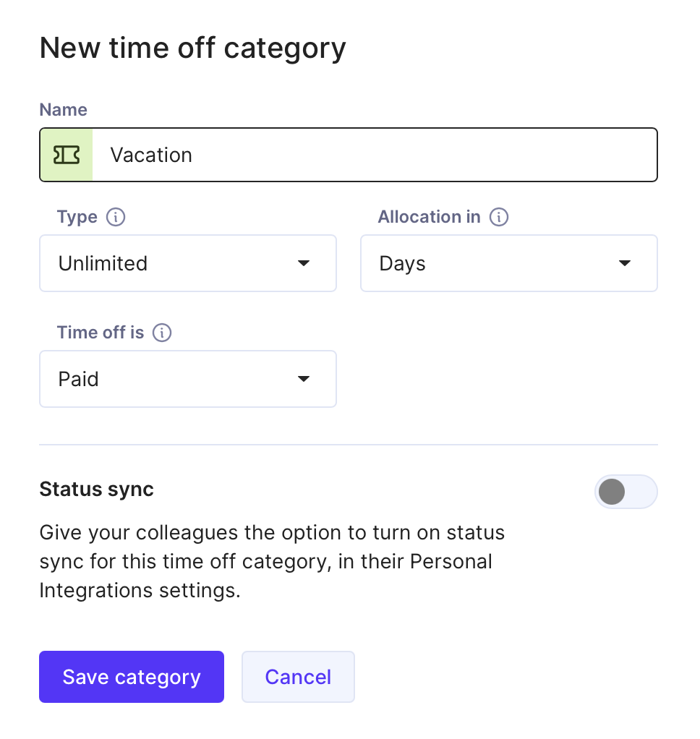The height and width of the screenshot is (739, 700).
Task: Open the info tooltip next to Type
Action: pos(116,217)
